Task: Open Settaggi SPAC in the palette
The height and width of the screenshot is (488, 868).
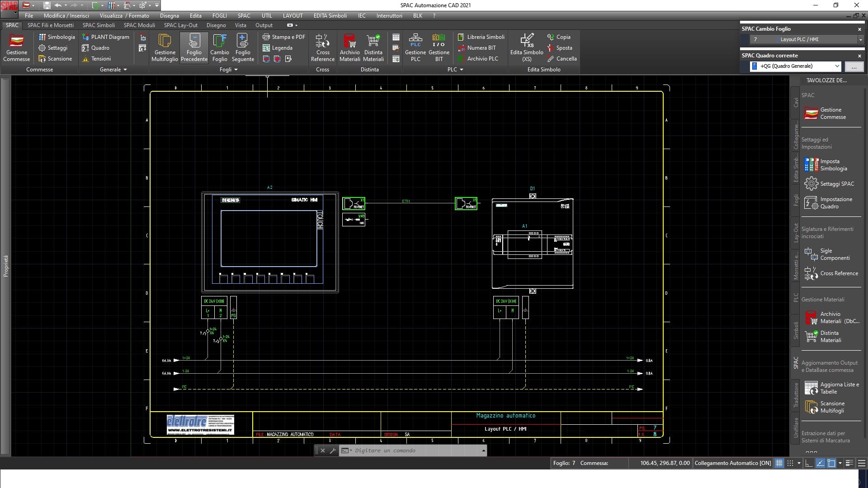Action: 830,184
